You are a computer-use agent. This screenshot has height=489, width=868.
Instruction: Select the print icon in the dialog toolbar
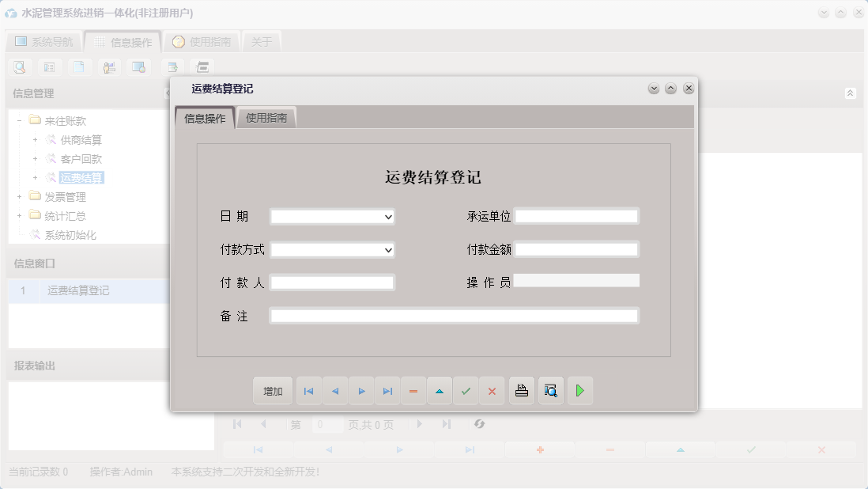(521, 390)
